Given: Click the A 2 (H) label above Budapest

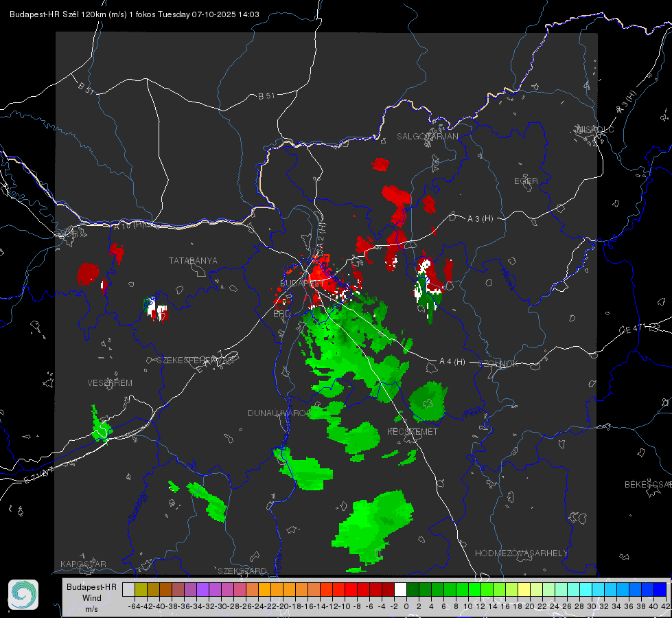Looking at the screenshot, I should click(x=321, y=235).
